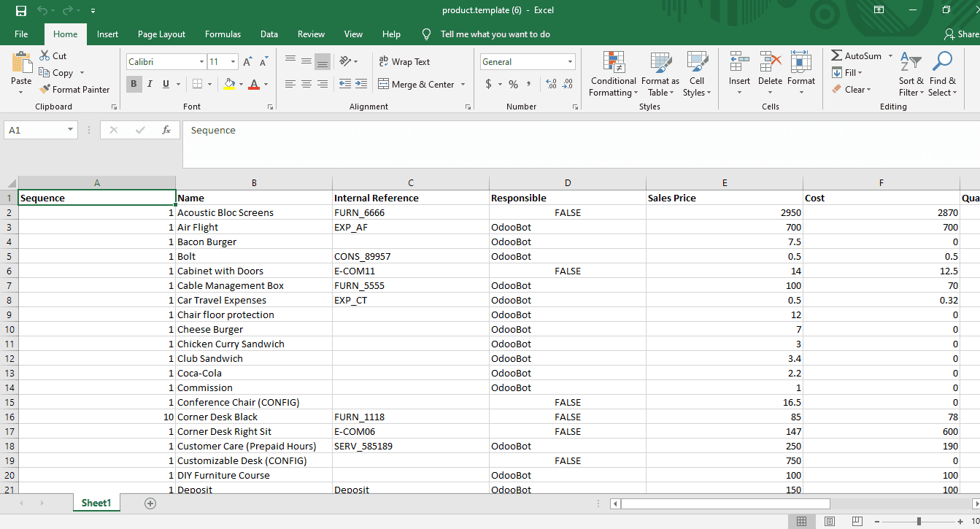This screenshot has width=980, height=529.
Task: Switch to the View tab
Action: click(x=353, y=34)
